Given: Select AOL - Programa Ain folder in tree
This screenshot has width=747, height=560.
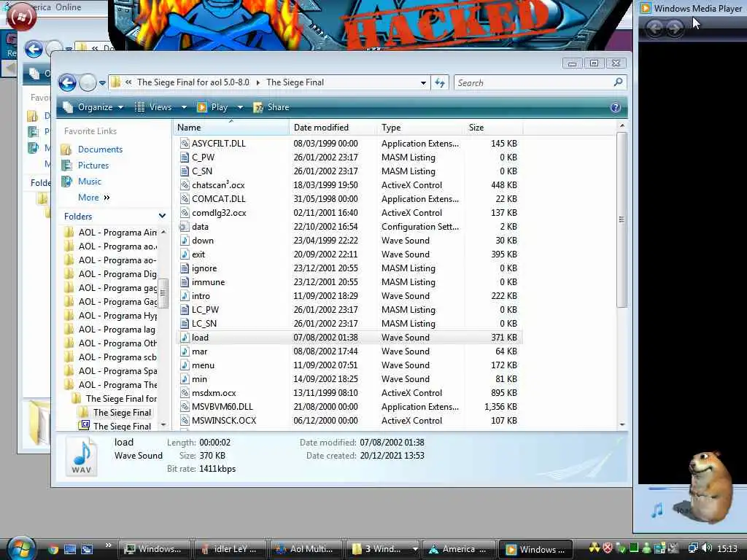Looking at the screenshot, I should pos(117,233).
